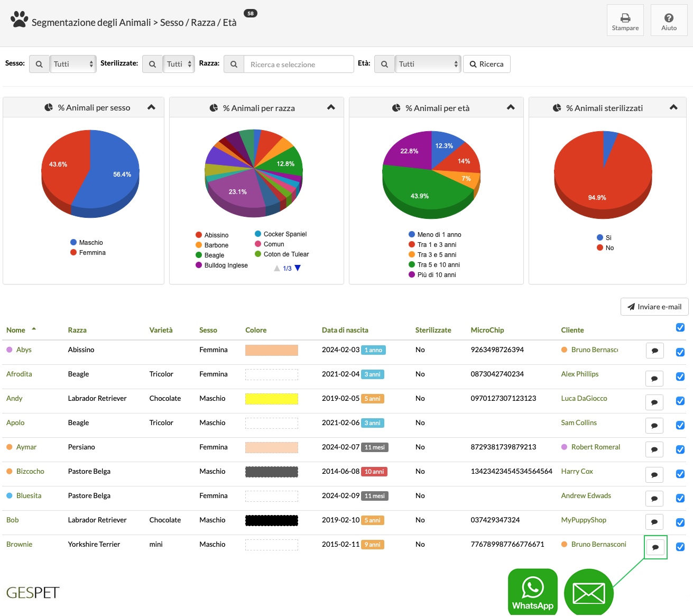Open message bubble for Apolo row
The height and width of the screenshot is (616, 693).
(654, 426)
